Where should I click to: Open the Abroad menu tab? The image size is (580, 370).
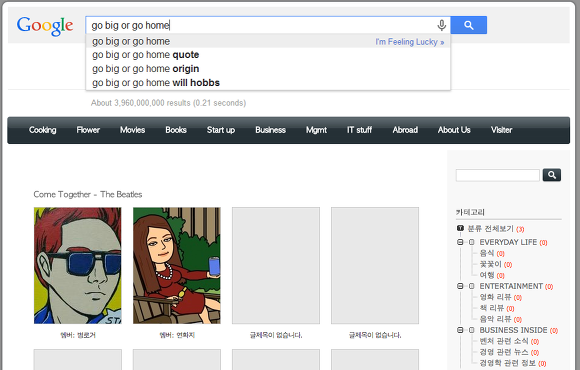point(405,130)
